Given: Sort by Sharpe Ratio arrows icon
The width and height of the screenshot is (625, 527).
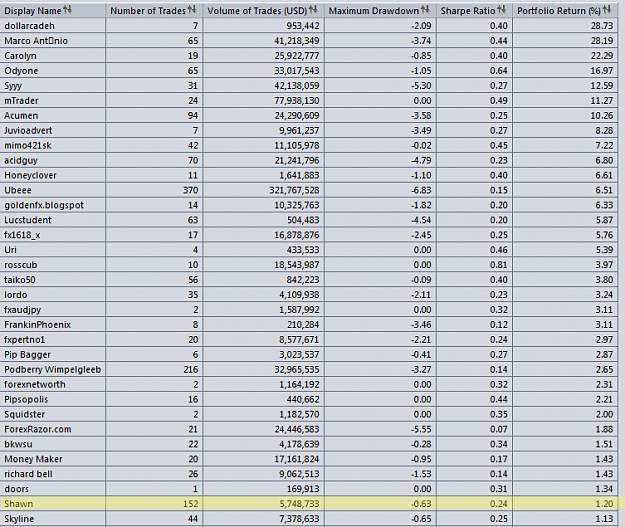Looking at the screenshot, I should (501, 10).
